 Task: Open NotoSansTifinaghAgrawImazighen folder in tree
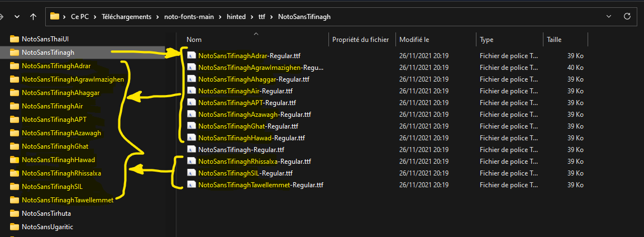[73, 79]
